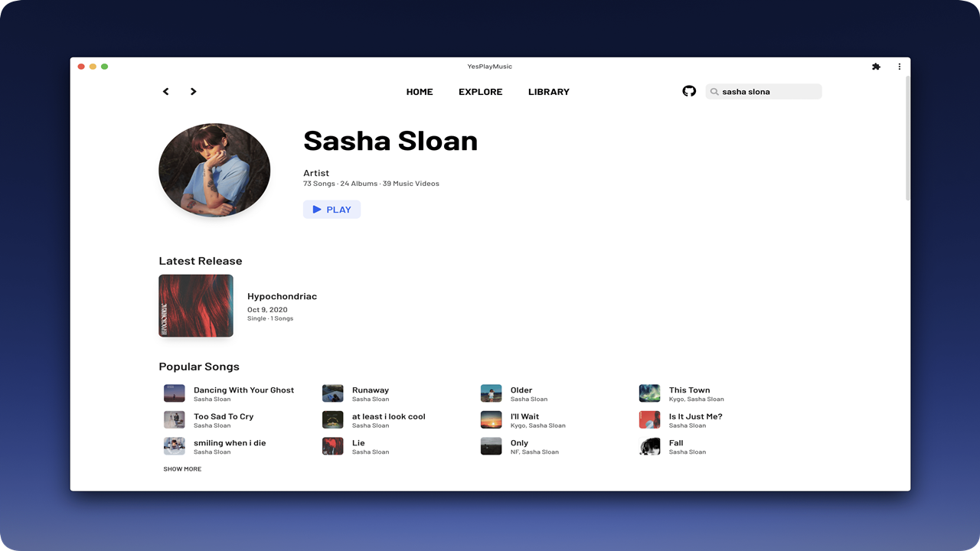Click the magnifier icon in search box
The height and width of the screenshot is (551, 980).
714,92
